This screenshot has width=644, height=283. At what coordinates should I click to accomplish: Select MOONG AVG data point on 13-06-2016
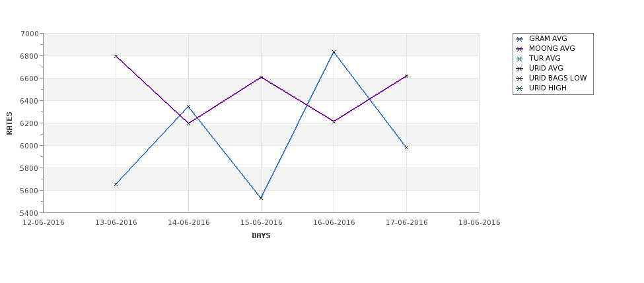[x=116, y=56]
